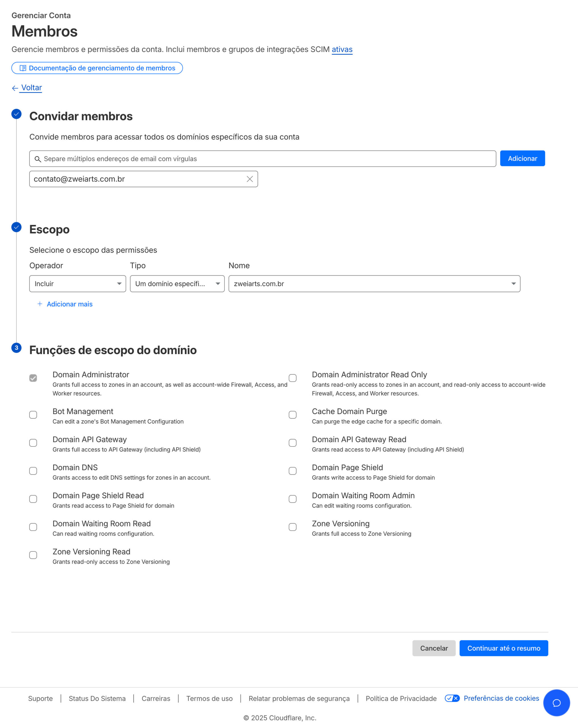Expand the Tipo dropdown

pos(177,284)
